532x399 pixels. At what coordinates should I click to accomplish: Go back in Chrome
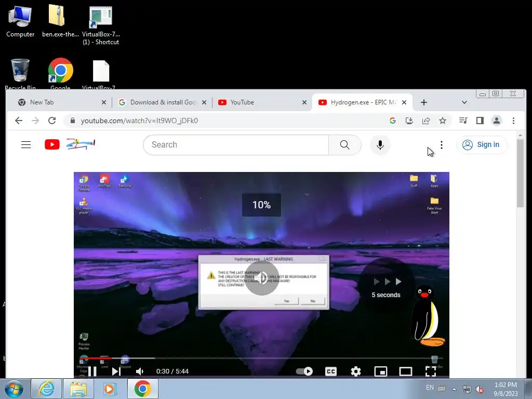coord(19,121)
